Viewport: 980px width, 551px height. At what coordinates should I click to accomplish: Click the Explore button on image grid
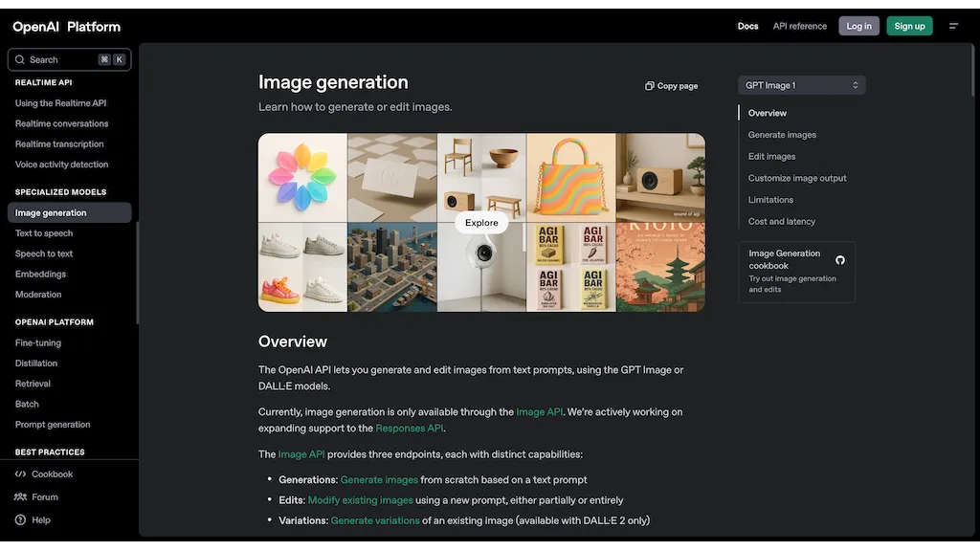[x=481, y=222]
